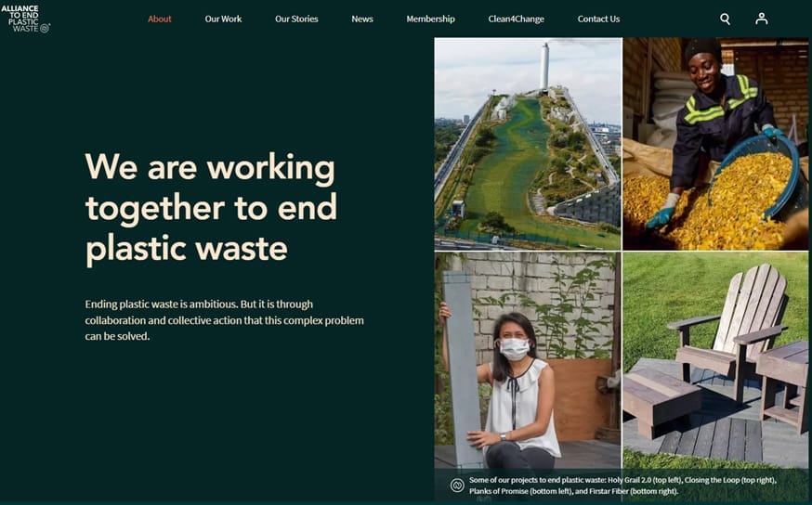Open the Our Work menu
812x505 pixels.
point(223,19)
